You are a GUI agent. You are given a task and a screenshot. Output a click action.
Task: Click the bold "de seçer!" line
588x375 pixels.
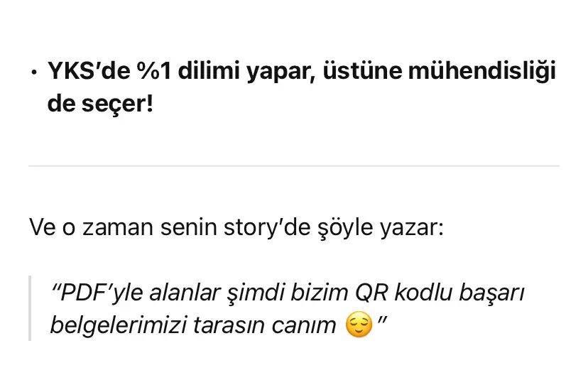pyautogui.click(x=100, y=107)
